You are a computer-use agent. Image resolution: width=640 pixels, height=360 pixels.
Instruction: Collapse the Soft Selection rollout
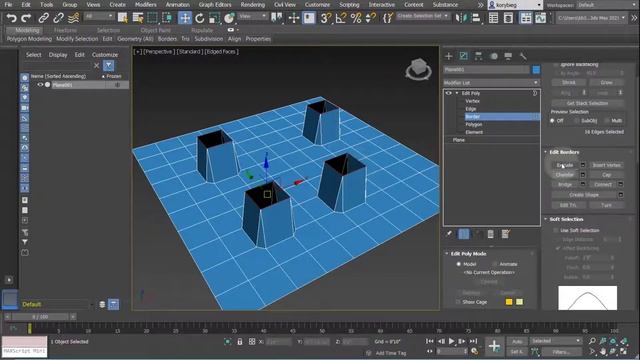click(546, 219)
